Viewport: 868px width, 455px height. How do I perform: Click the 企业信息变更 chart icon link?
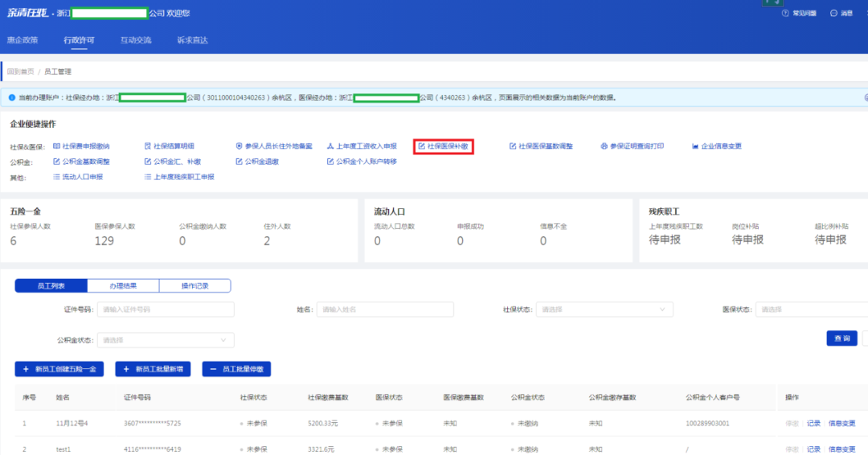[716, 146]
